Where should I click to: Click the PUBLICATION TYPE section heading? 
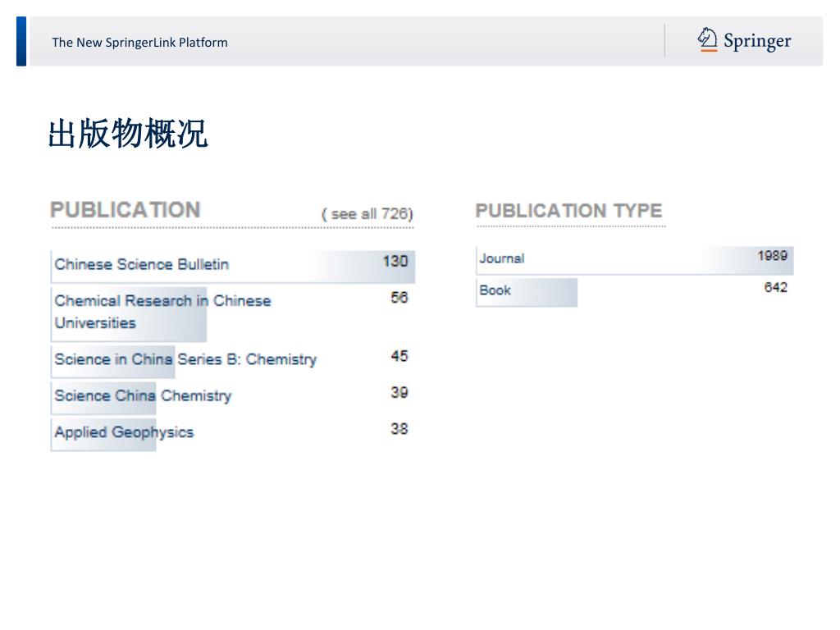[x=569, y=211]
